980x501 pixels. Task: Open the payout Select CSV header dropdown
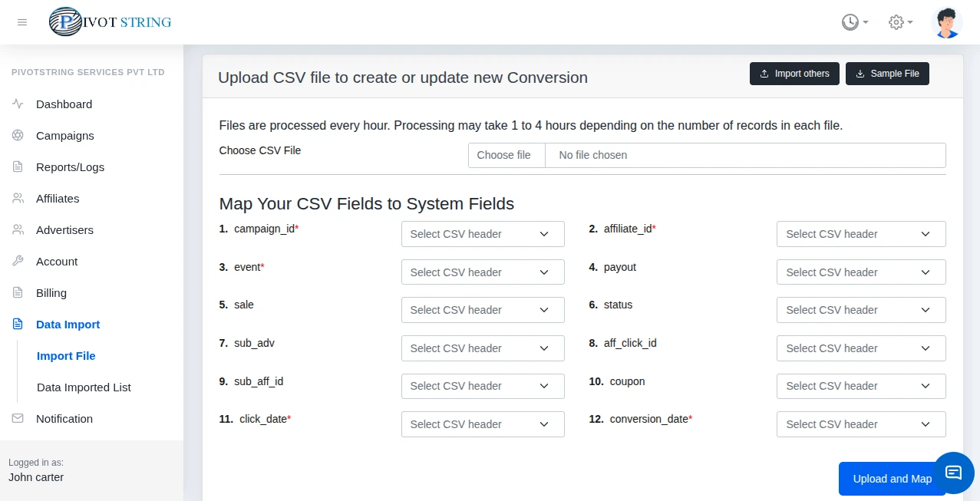pyautogui.click(x=860, y=272)
